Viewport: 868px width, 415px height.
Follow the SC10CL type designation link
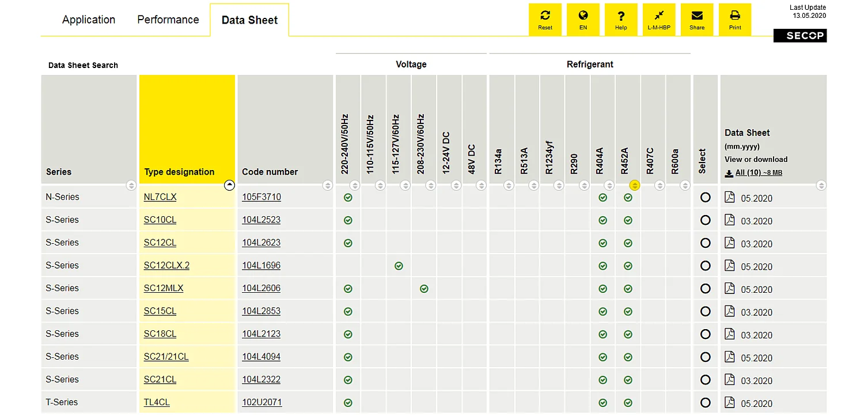[x=160, y=220]
